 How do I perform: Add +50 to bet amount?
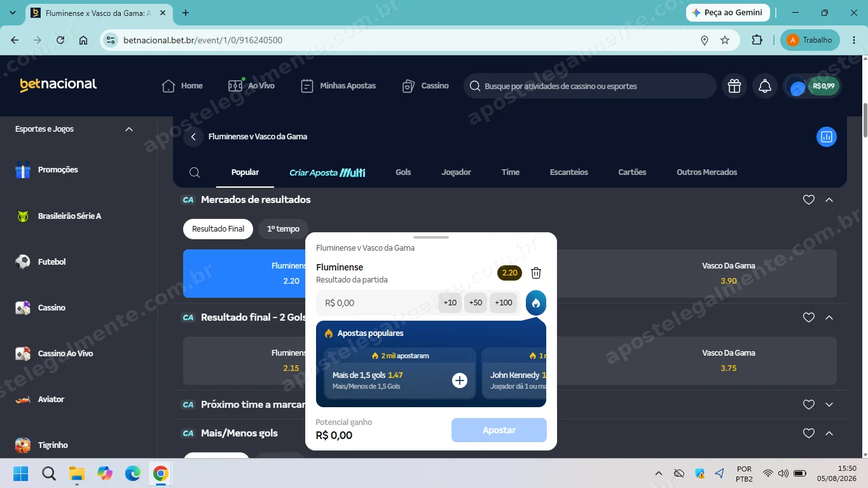click(x=476, y=303)
